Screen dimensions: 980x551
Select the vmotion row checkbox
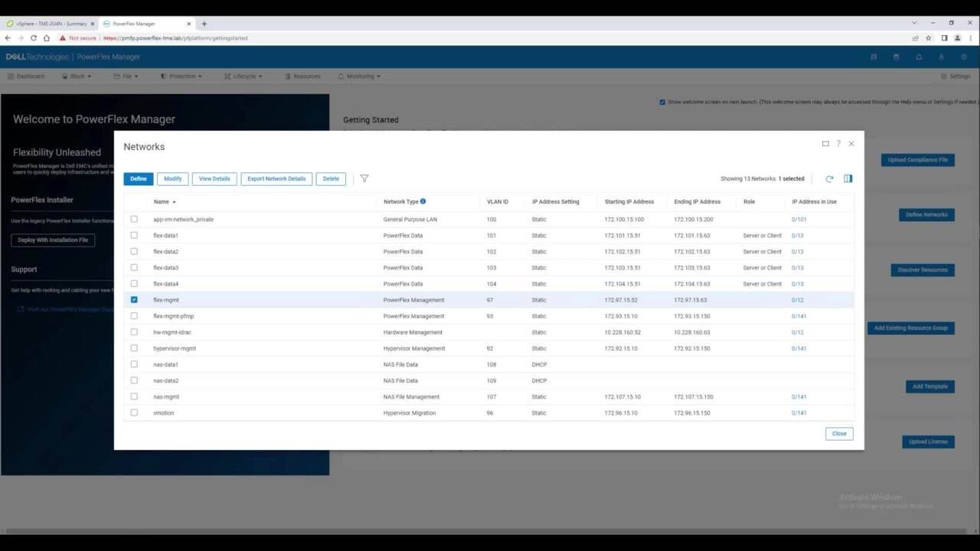[134, 412]
